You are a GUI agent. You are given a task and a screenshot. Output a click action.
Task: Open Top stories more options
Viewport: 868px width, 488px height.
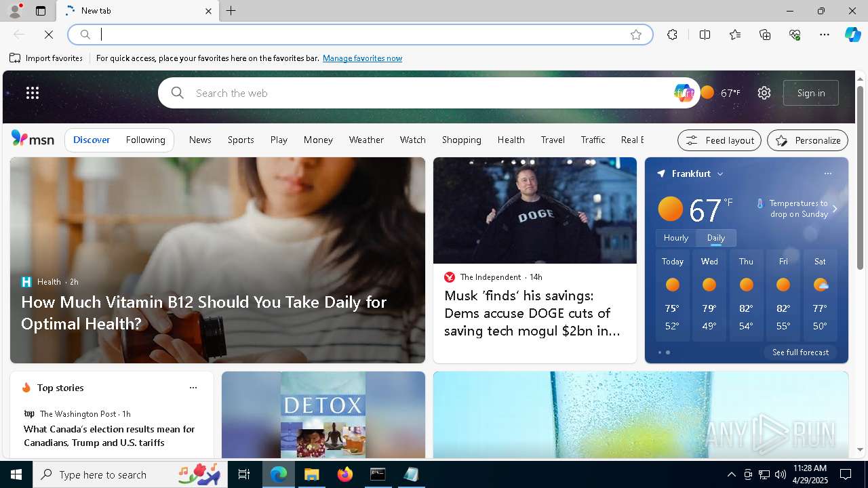(x=193, y=388)
